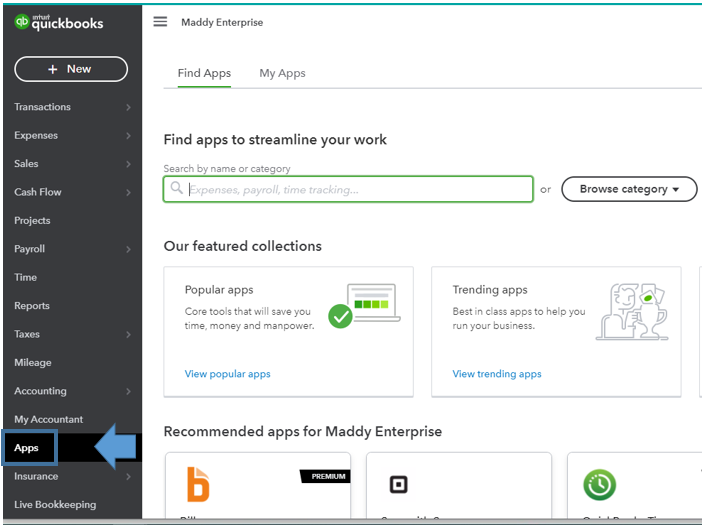Open Taxes in the sidebar
Image resolution: width=715 pixels, height=529 pixels.
coord(27,334)
